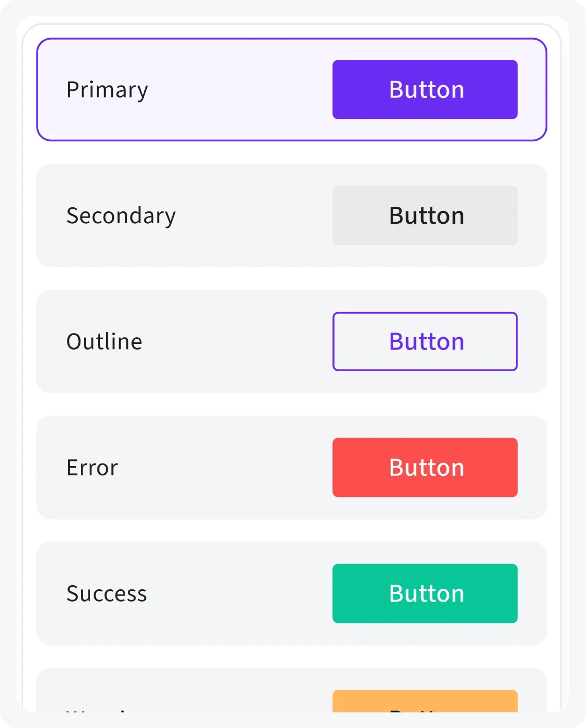586x728 pixels.
Task: Click the red Error Button
Action: coord(425,468)
